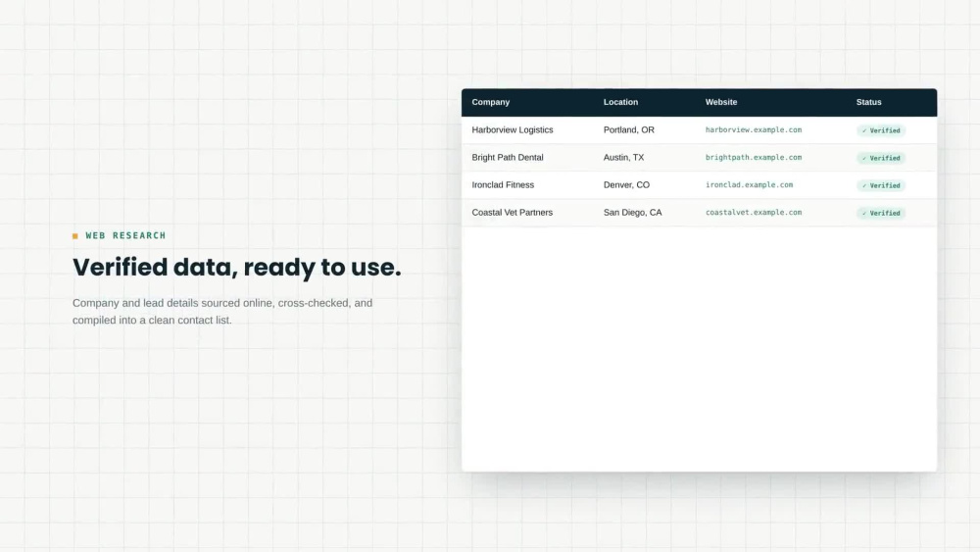
Task: Click the WEB RESEARCH label
Action: click(x=125, y=235)
